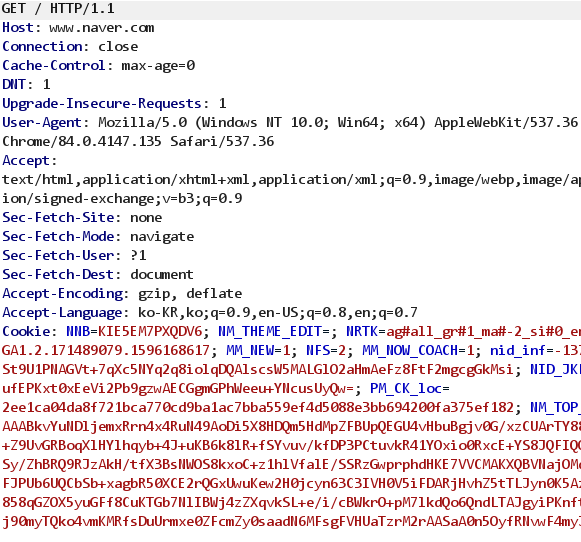The height and width of the screenshot is (542, 581).
Task: Select the Connection header name
Action: click(x=42, y=46)
